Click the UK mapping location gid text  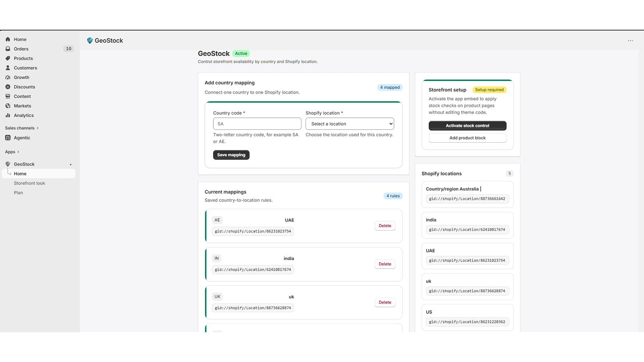coord(253,308)
